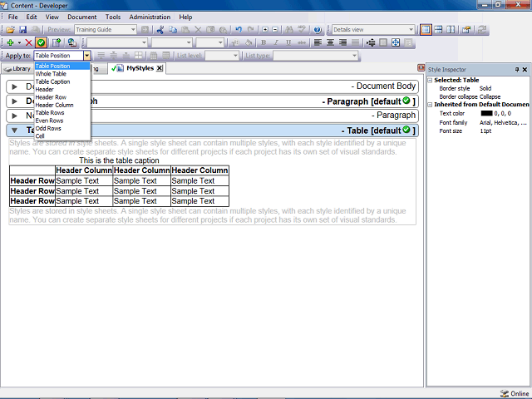The image size is (532, 399).
Task: Click the new document icon with green plus
Action: 57,42
